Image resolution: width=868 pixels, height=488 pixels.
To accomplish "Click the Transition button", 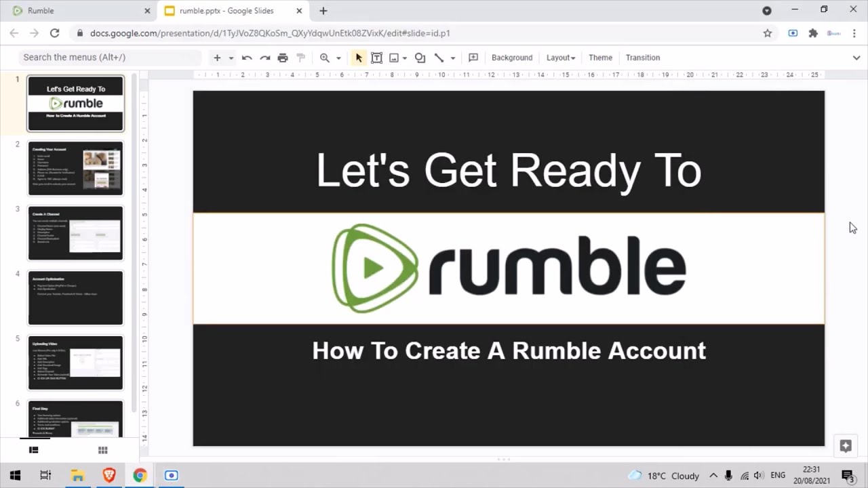I will pos(643,58).
